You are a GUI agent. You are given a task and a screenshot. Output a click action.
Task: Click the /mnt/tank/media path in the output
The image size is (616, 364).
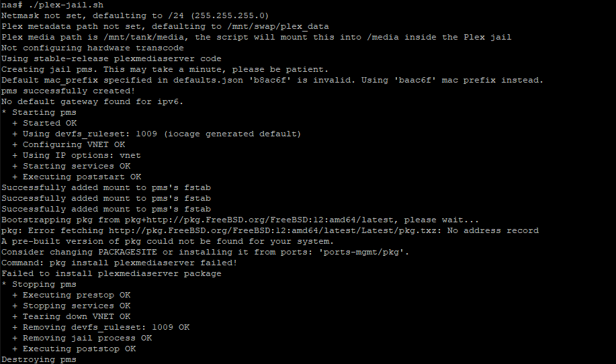[144, 38]
